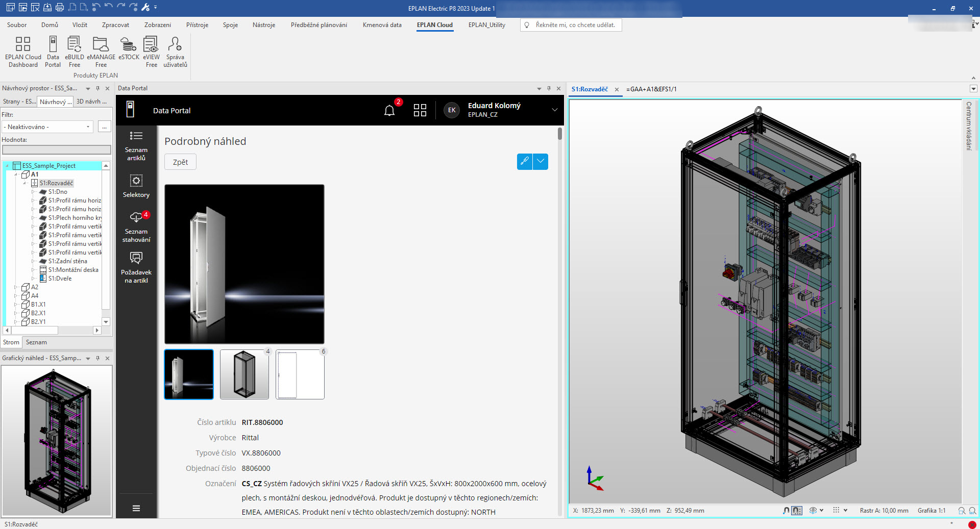Open the Nástroje menu tab
The image size is (980, 529).
[x=263, y=25]
